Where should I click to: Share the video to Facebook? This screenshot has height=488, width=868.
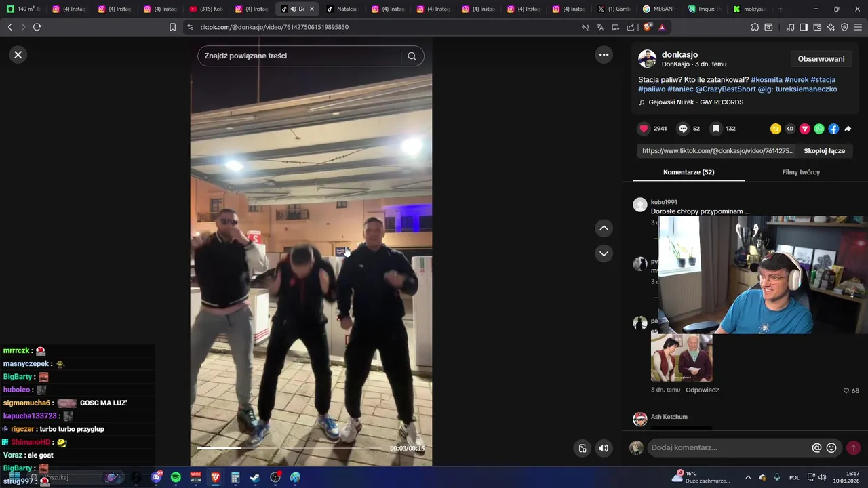pos(833,129)
